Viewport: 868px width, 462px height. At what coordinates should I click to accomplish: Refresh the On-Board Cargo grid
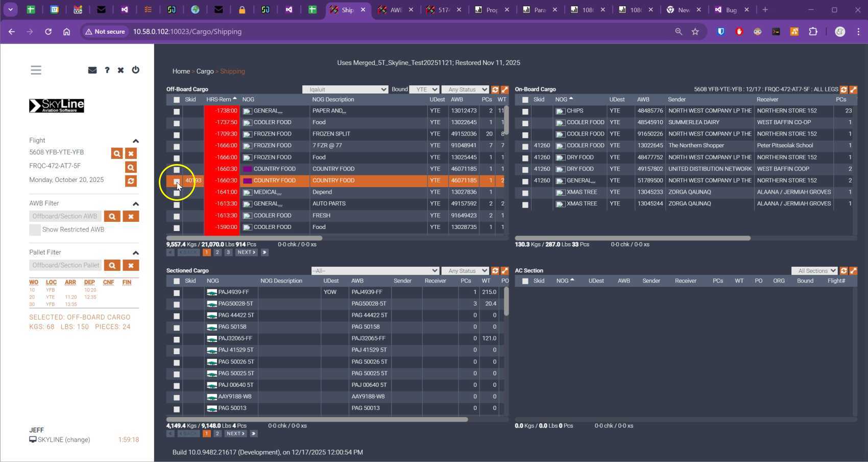point(843,89)
